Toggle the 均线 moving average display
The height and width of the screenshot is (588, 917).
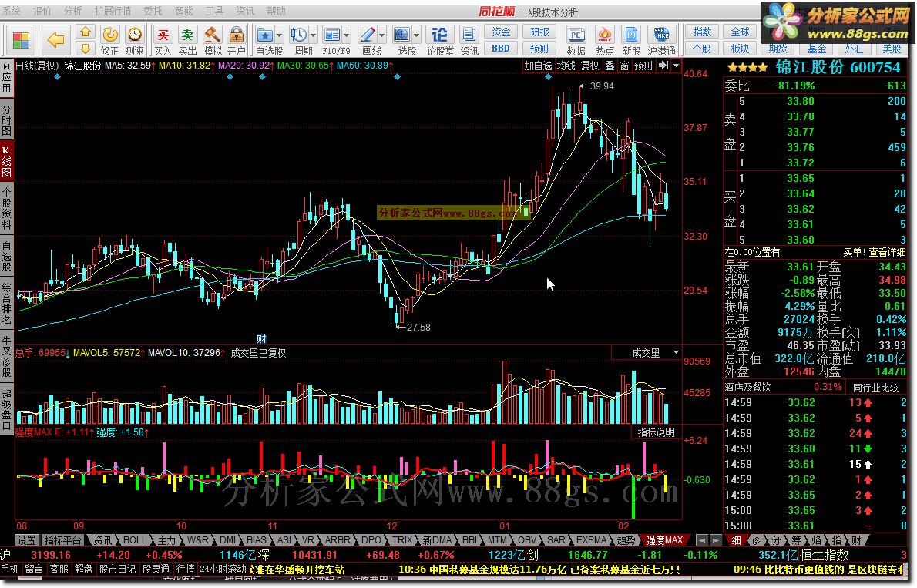tap(566, 66)
